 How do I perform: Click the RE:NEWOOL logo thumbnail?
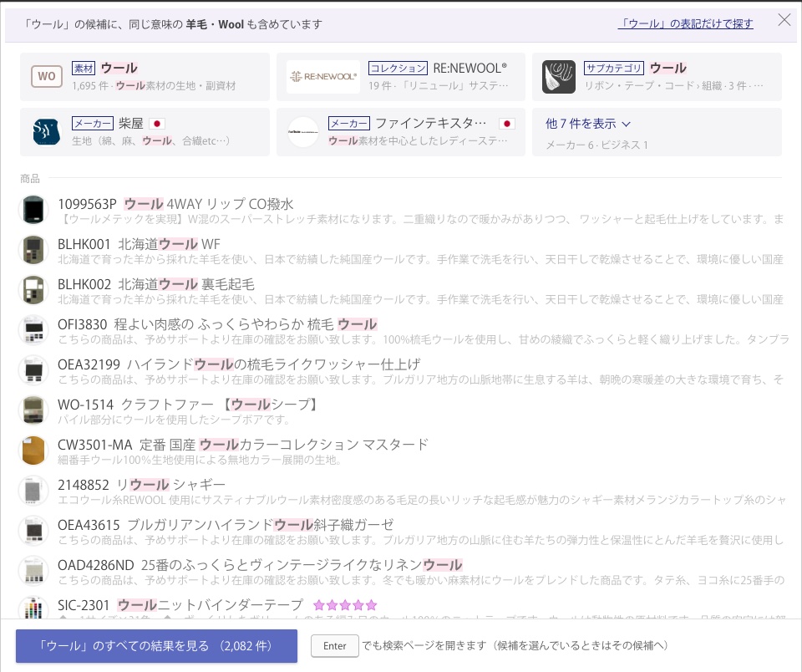click(x=323, y=77)
